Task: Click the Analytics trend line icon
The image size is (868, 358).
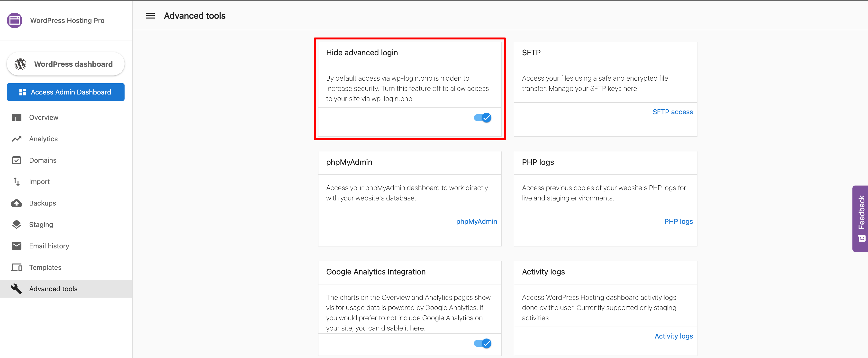Action: pos(17,139)
